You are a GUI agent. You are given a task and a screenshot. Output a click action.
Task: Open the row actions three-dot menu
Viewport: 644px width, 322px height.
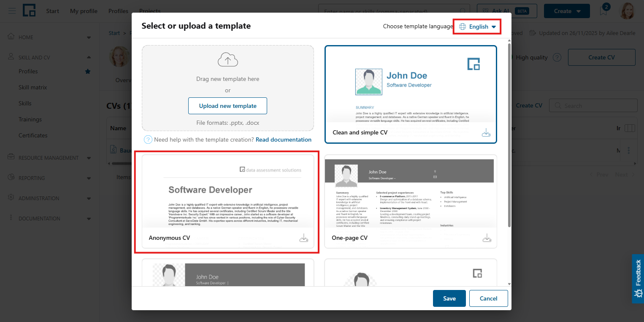pos(629,150)
